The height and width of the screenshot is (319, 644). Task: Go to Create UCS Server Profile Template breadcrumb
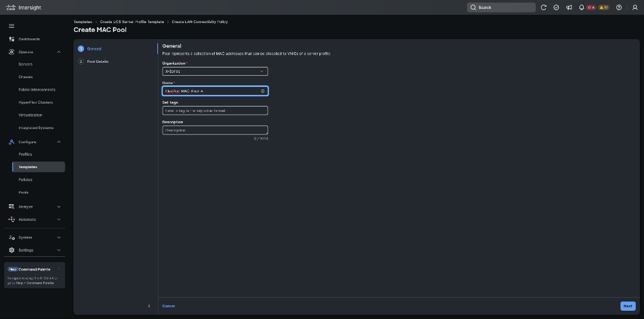[x=132, y=22]
